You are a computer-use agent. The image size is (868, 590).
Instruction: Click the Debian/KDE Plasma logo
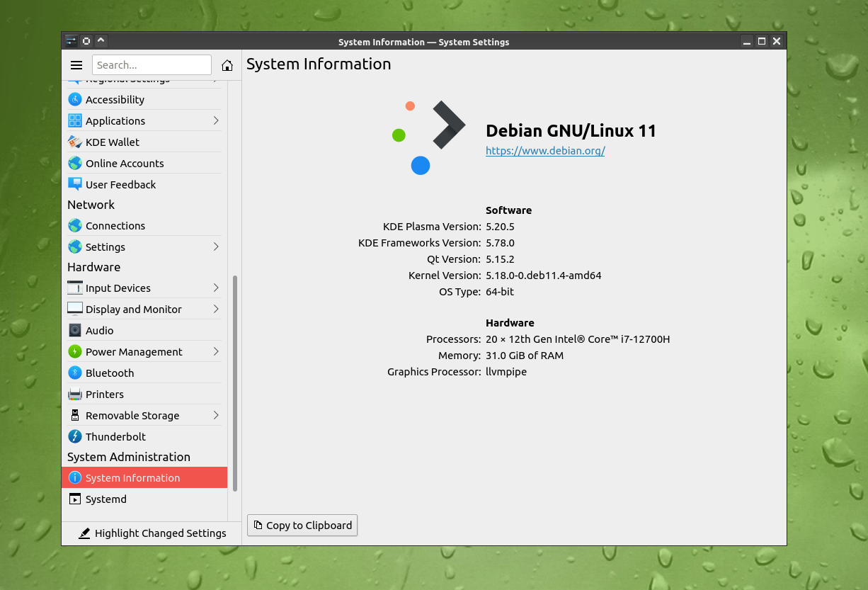428,137
